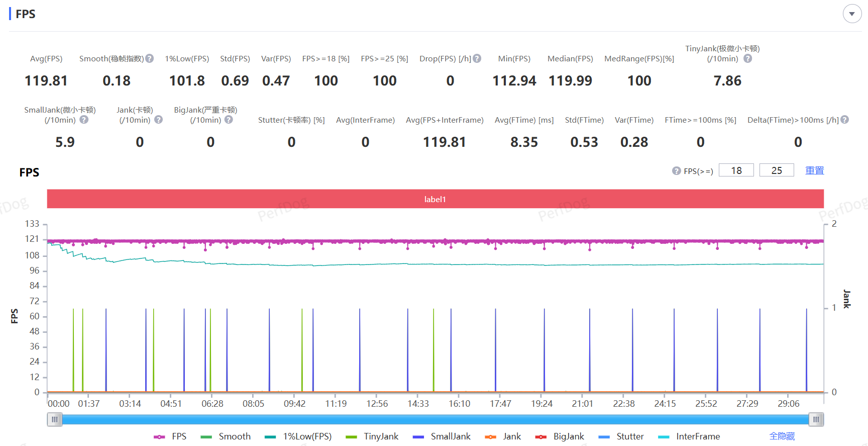This screenshot has width=868, height=446.
Task: Click SmallJank help question mark icon
Action: [84, 120]
